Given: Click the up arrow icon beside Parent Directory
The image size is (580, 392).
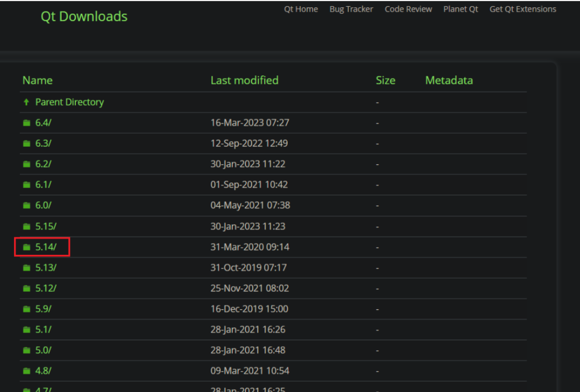Looking at the screenshot, I should point(26,102).
